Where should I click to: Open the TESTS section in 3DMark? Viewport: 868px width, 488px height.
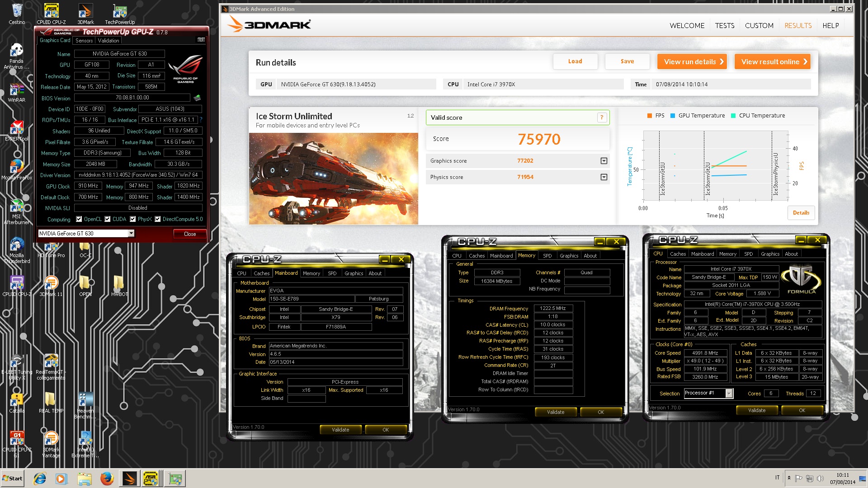[x=725, y=26]
